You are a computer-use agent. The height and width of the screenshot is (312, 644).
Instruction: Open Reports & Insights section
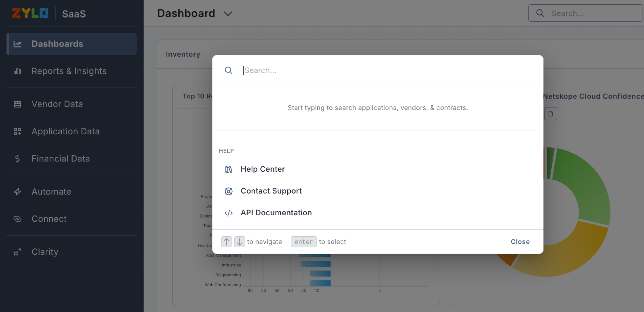[x=72, y=71]
